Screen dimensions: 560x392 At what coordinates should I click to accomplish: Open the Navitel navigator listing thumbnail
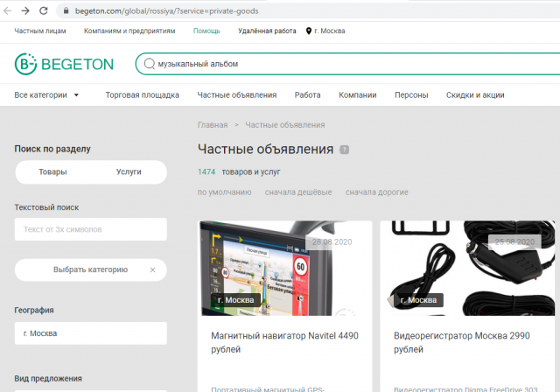point(284,268)
